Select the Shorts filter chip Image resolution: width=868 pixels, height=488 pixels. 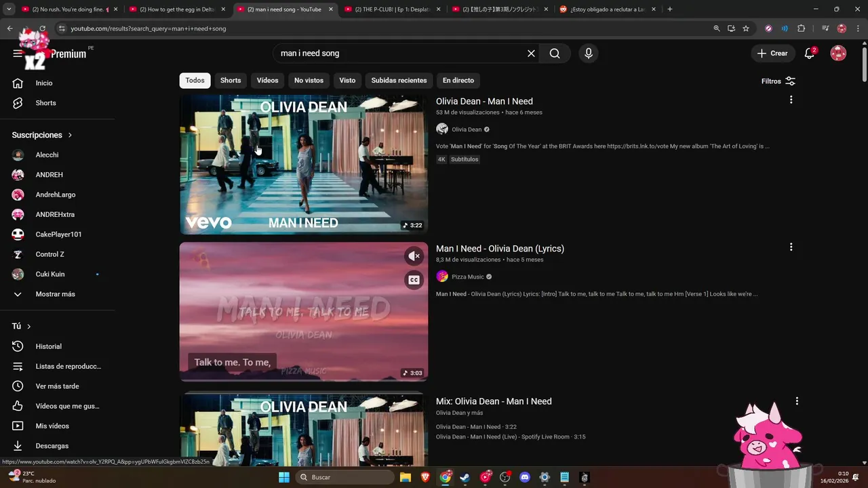231,81
